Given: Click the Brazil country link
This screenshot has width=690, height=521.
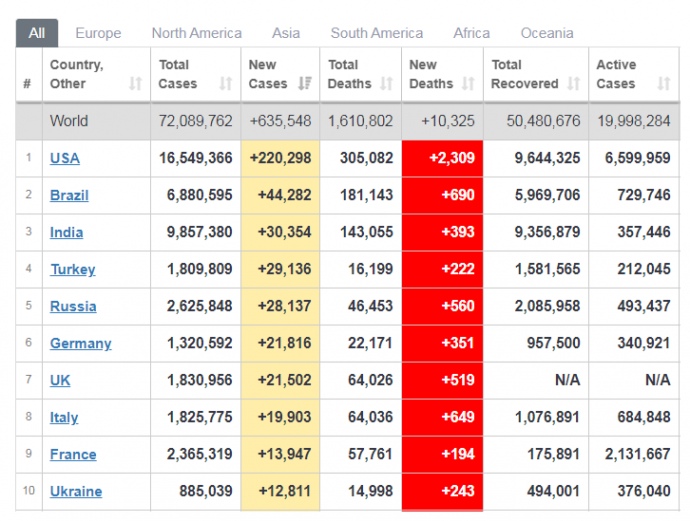Looking at the screenshot, I should coord(69,195).
